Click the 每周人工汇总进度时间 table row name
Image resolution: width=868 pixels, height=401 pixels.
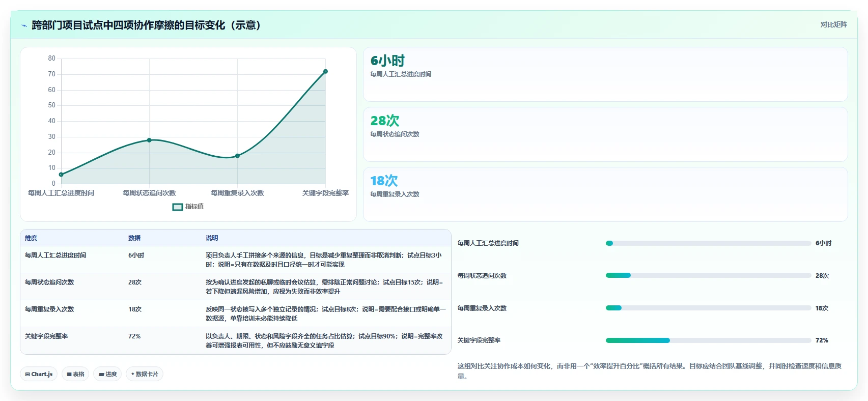coord(55,255)
